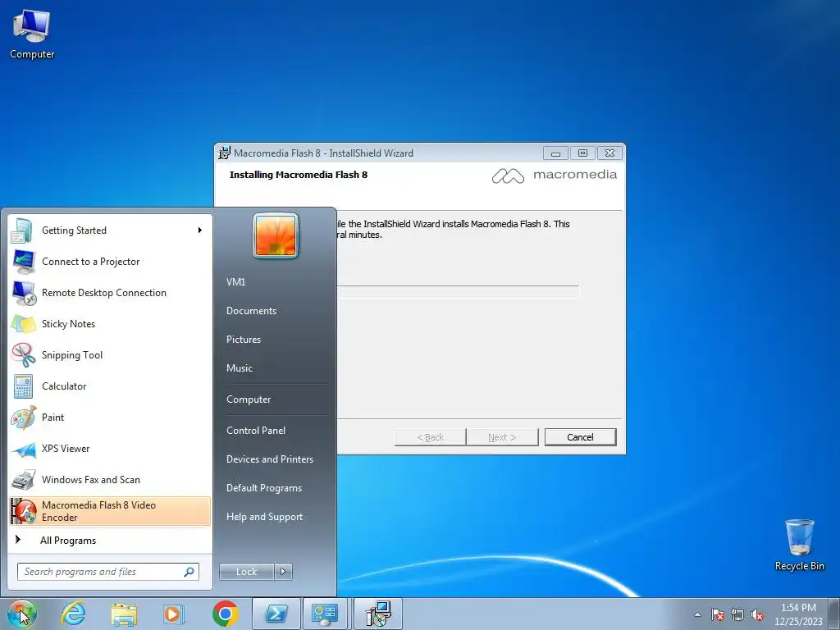The image size is (840, 630).
Task: Open Google Chrome from taskbar
Action: (225, 614)
